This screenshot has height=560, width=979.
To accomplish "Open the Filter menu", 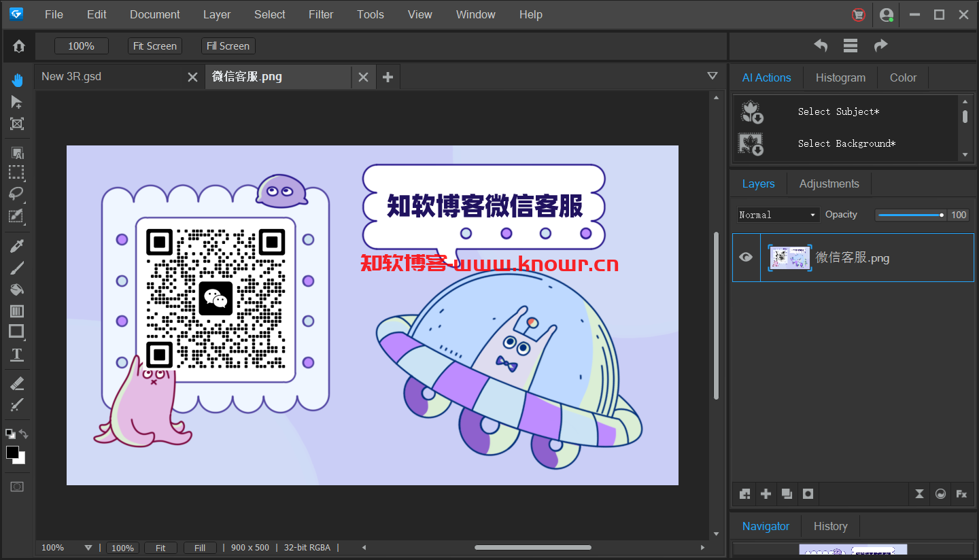I will (321, 14).
